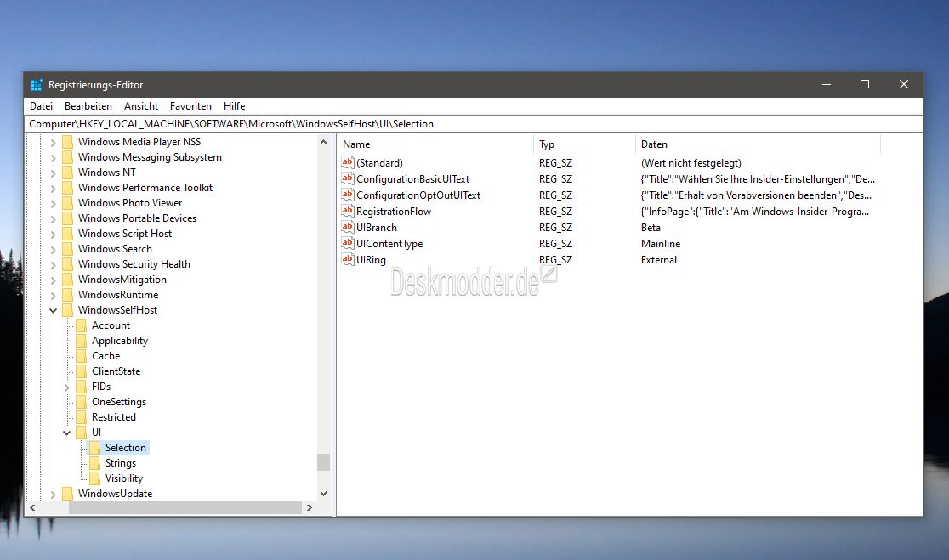
Task: Select the Applicability key label
Action: [120, 341]
